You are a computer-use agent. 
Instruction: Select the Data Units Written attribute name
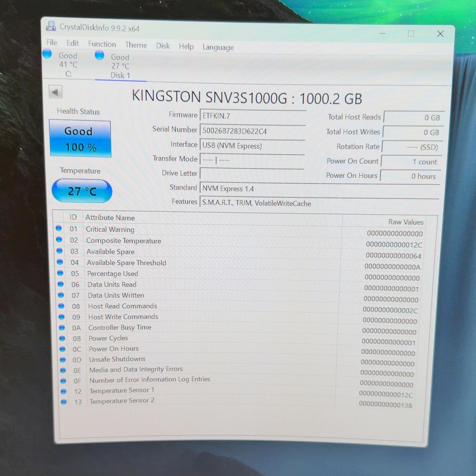click(115, 295)
